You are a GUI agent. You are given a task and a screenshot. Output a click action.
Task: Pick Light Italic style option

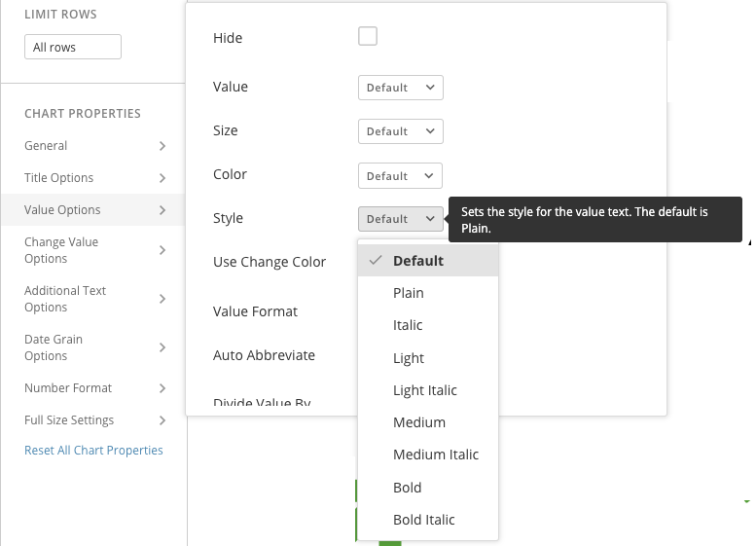tap(424, 390)
